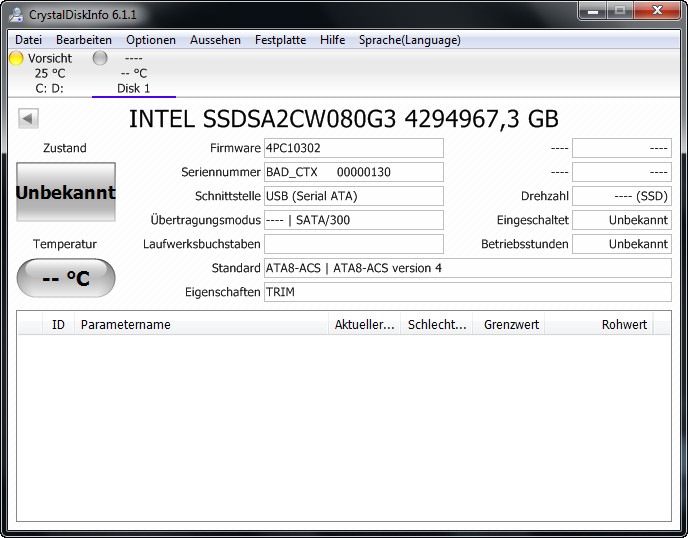The height and width of the screenshot is (538, 688).
Task: Click the empty Laufwerksbuchstaben field
Action: point(354,244)
